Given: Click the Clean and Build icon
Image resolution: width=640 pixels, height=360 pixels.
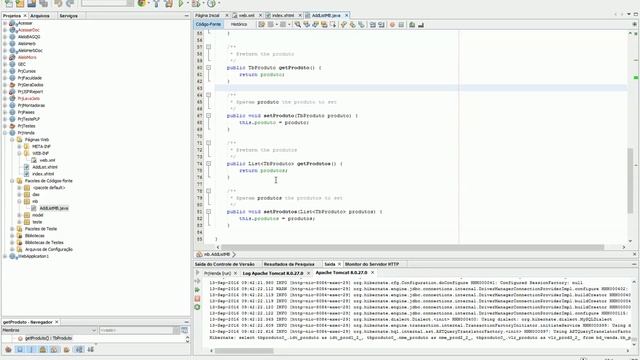Looking at the screenshot, I should (168, 3).
